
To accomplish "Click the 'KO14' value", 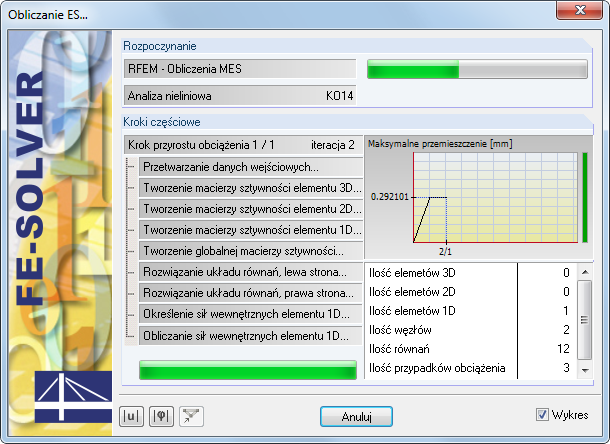I will 339,96.
